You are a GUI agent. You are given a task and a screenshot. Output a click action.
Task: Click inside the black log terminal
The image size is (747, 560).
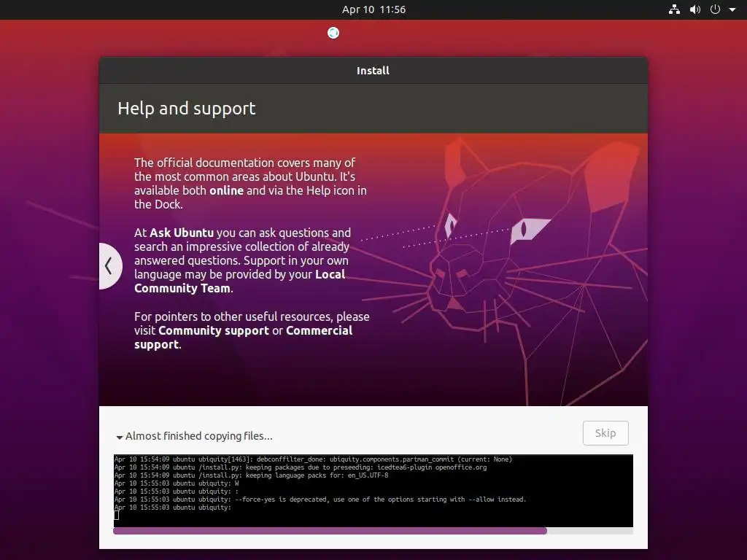pyautogui.click(x=373, y=491)
